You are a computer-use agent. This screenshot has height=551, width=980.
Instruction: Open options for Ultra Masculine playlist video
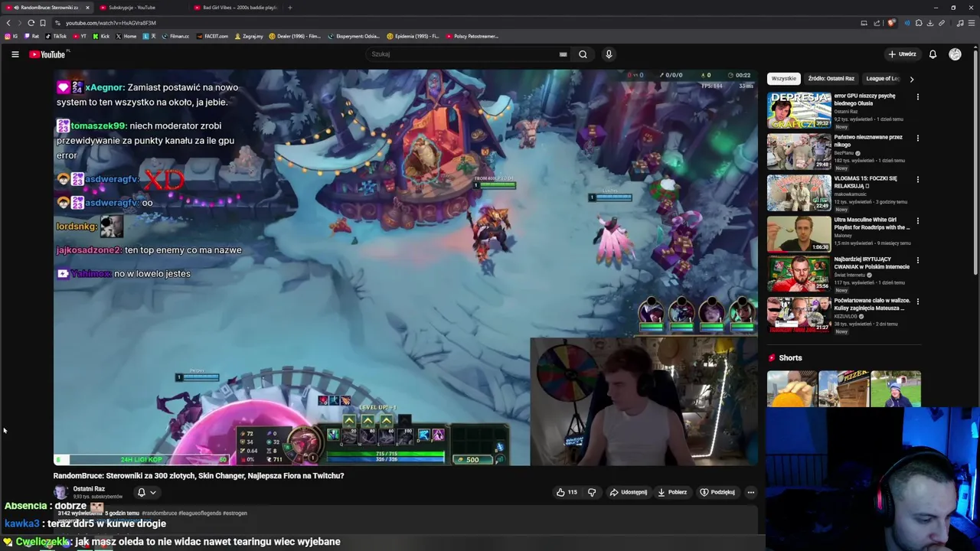click(917, 221)
